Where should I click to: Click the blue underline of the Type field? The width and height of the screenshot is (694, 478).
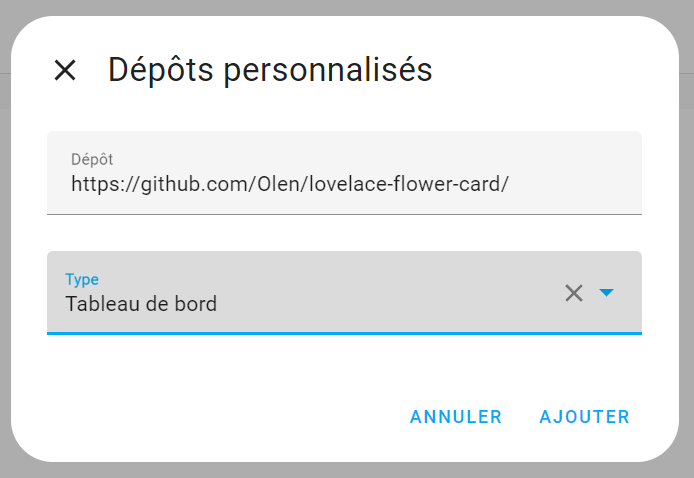[344, 332]
